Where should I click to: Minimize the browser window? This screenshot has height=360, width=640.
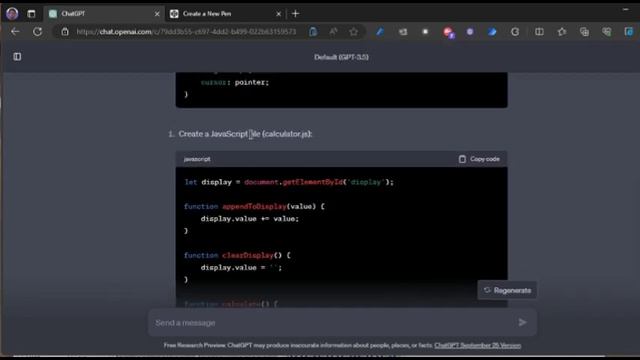pyautogui.click(x=625, y=9)
